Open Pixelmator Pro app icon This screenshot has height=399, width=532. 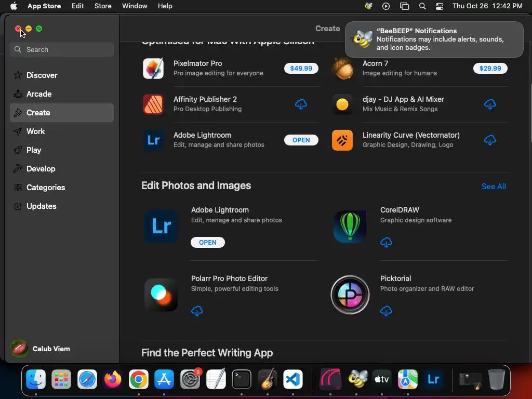pos(153,68)
